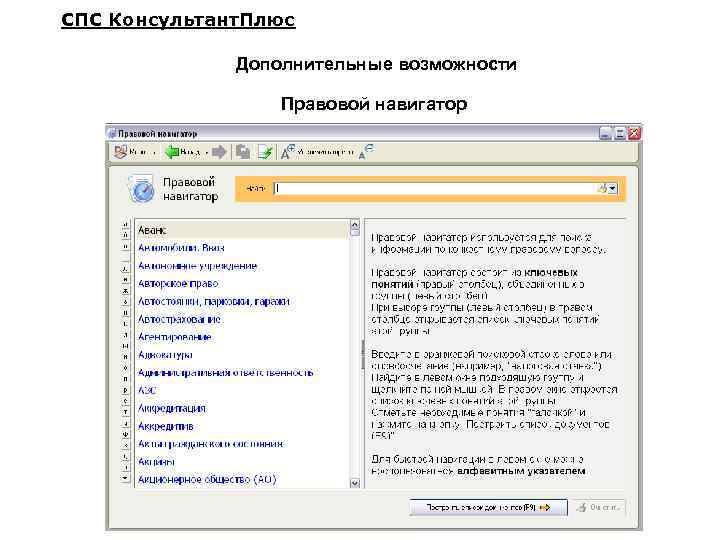Click the list scrollbar up arrow
The height and width of the screenshot is (540, 720).
click(354, 225)
